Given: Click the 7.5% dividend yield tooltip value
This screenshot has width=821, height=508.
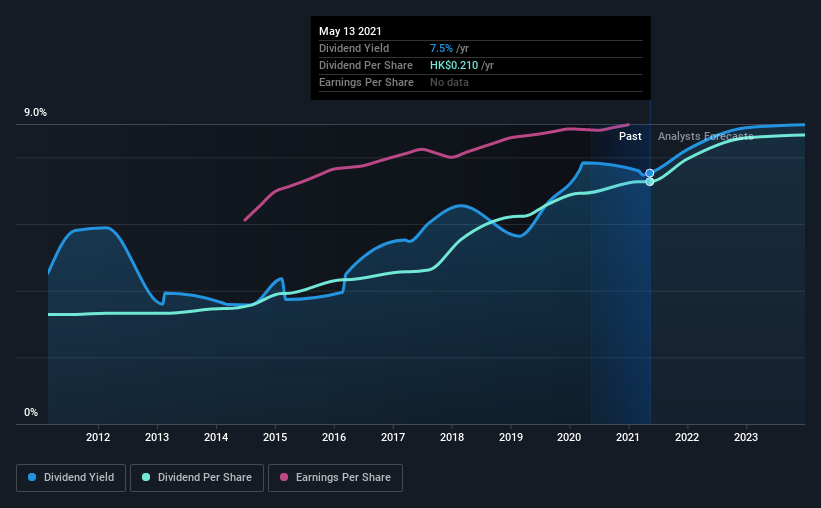Looking at the screenshot, I should coord(441,48).
